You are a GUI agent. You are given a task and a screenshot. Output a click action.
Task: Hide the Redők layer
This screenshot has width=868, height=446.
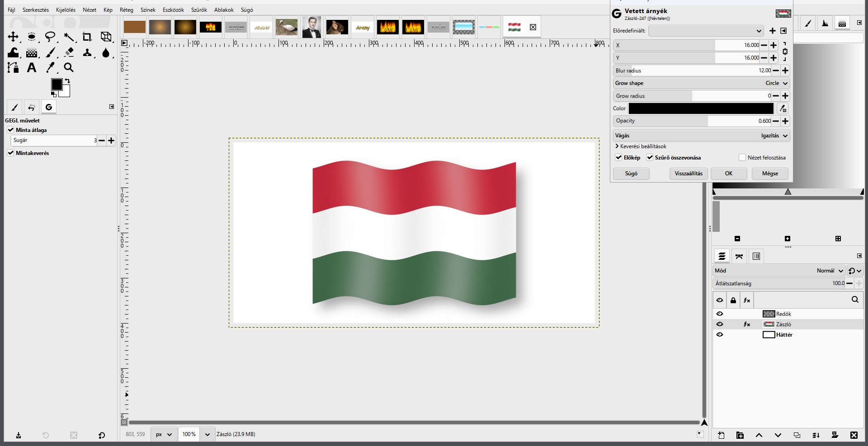click(x=720, y=314)
